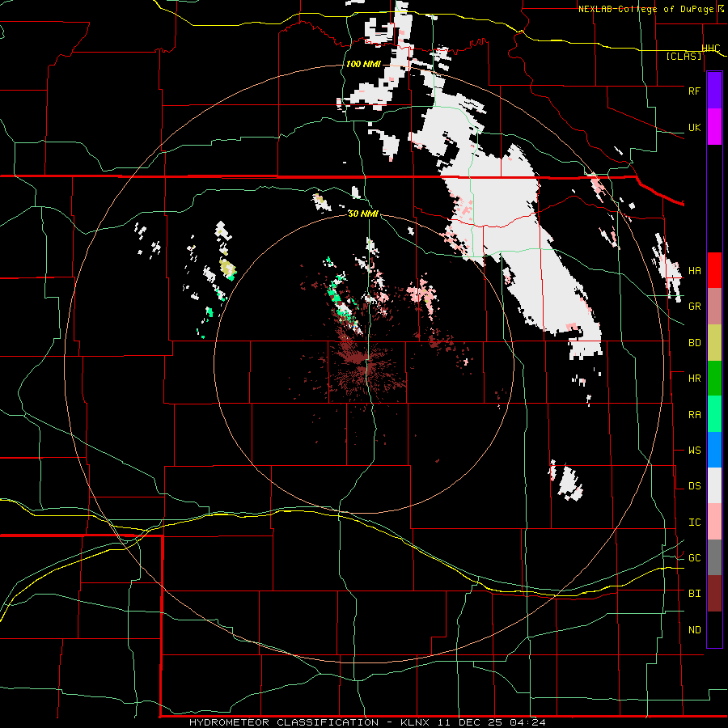Click the HA red legend color swatch
Screen dimensions: 728x728
tap(714, 270)
